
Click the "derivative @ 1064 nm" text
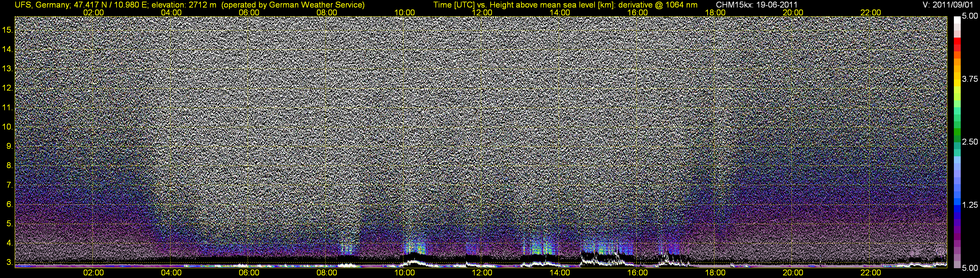[658, 5]
